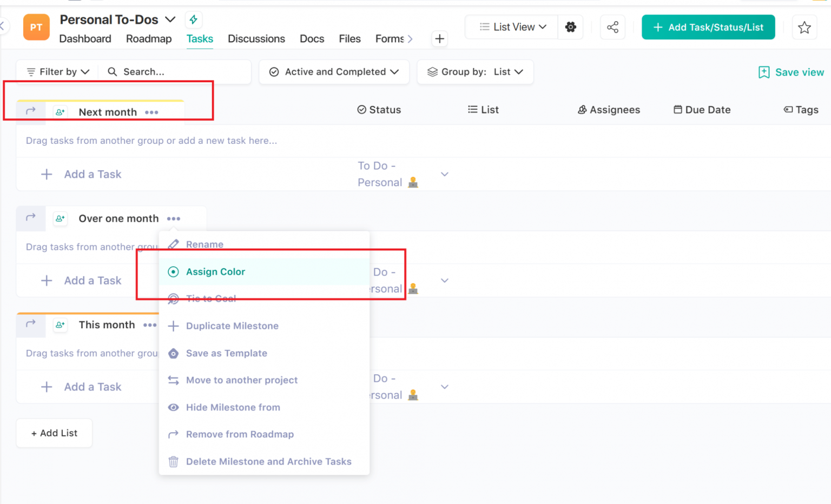Select Delete Milestone and Archive Tasks

[264, 461]
